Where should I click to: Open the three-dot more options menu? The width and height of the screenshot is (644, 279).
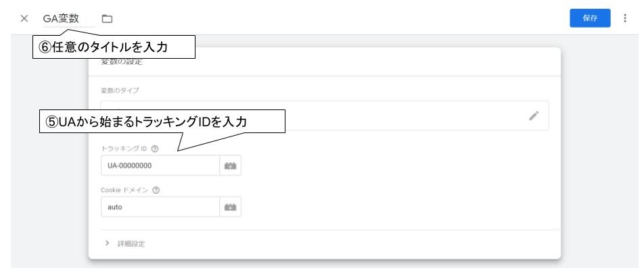(624, 18)
